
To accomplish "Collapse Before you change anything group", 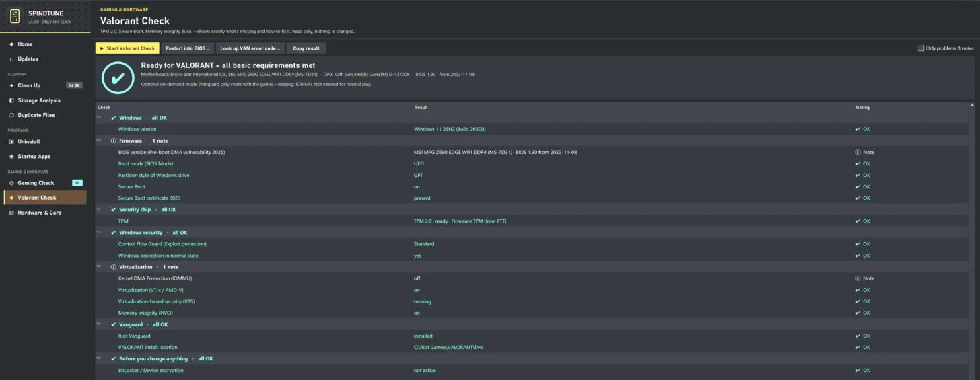I will (99, 358).
